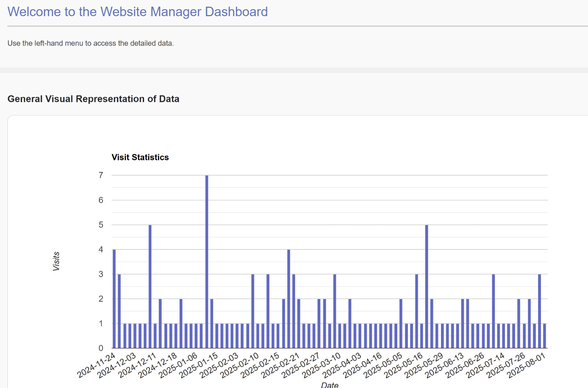Screen dimensions: 588x388
Task: Click the Visits axis label
Action: click(x=55, y=261)
